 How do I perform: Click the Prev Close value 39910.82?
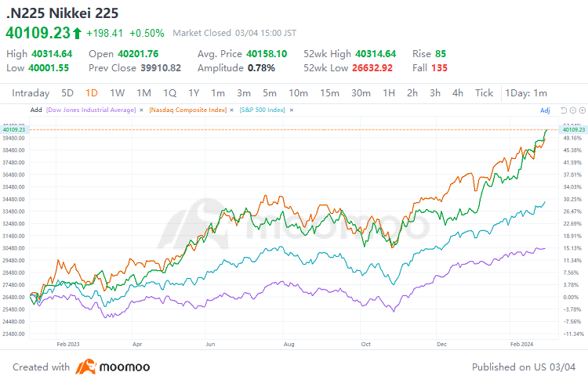[x=161, y=68]
